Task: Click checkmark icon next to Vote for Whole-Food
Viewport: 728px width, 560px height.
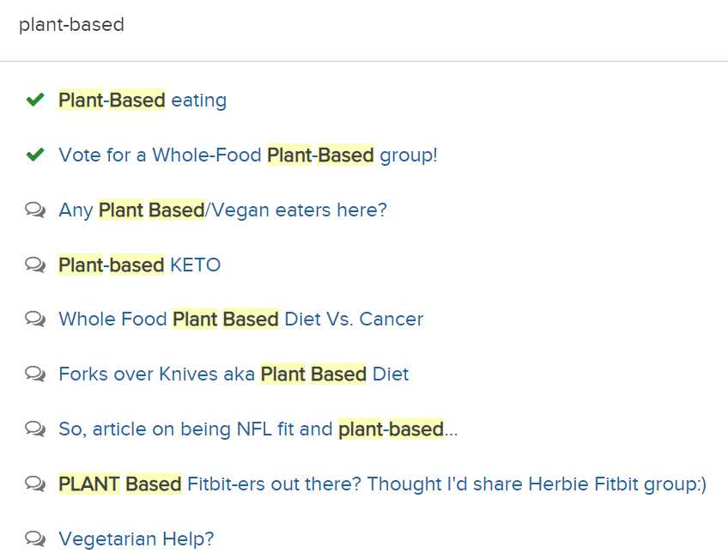Action: pos(35,154)
